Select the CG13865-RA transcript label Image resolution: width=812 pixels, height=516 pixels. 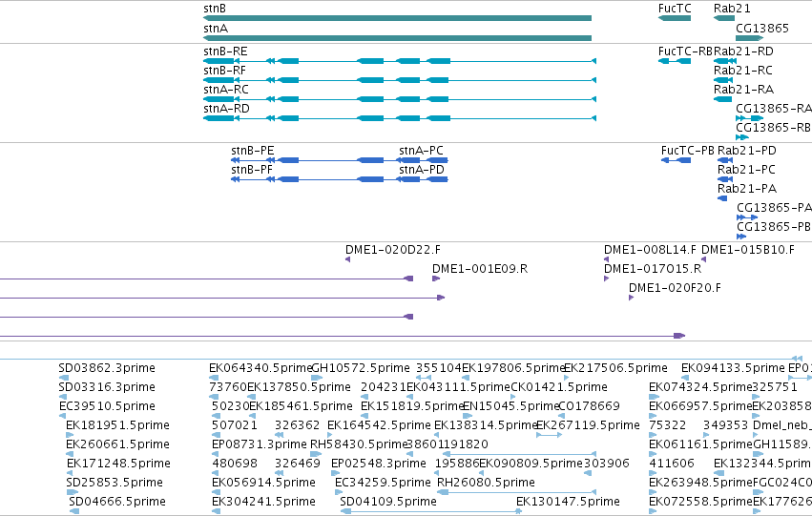tap(774, 109)
